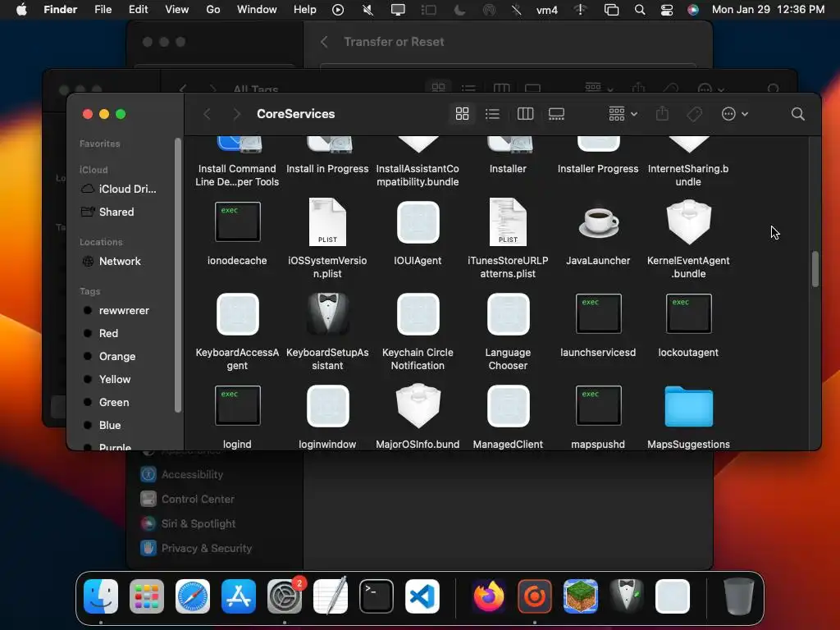The height and width of the screenshot is (630, 840).
Task: Select the IOUIAgent app icon
Action: [x=418, y=221]
